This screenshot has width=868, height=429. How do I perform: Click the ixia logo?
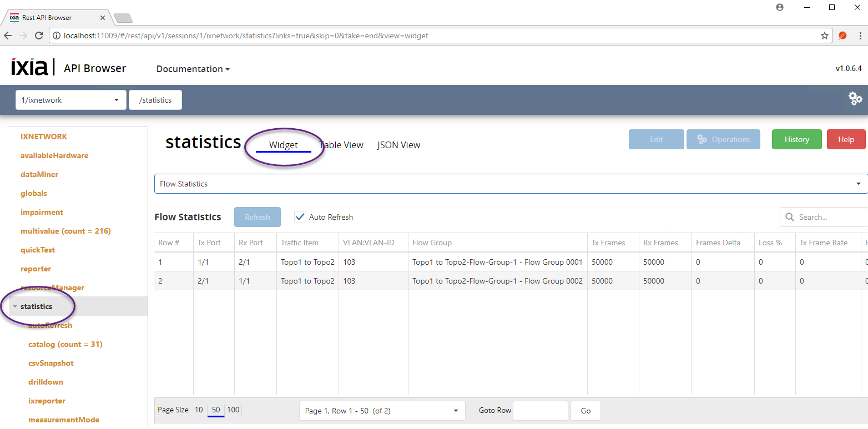[30, 67]
